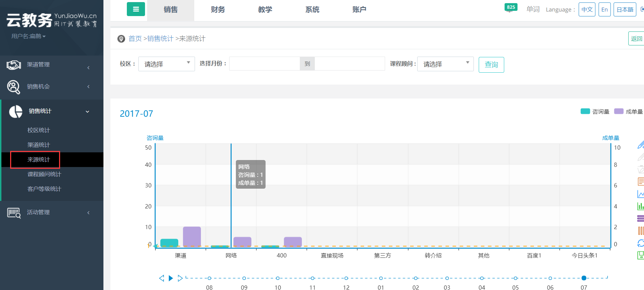Viewport: 644px width, 290px height.
Task: Click the pie chart icon for 销售统计
Action: tap(16, 111)
